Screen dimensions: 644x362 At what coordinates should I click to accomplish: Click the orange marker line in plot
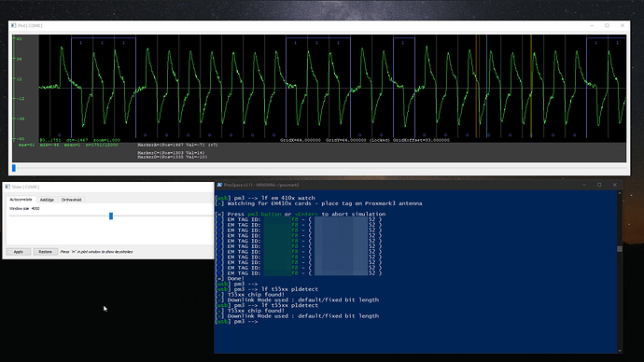(x=476, y=86)
